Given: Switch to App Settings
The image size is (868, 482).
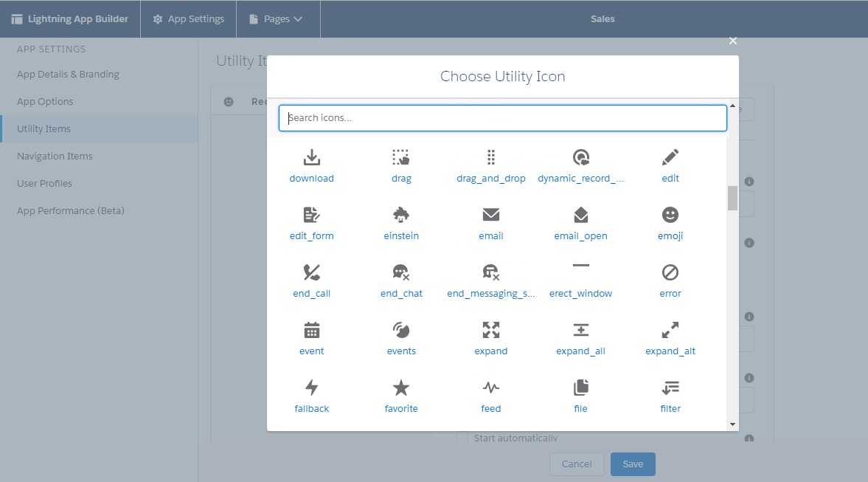Looking at the screenshot, I should pos(188,18).
